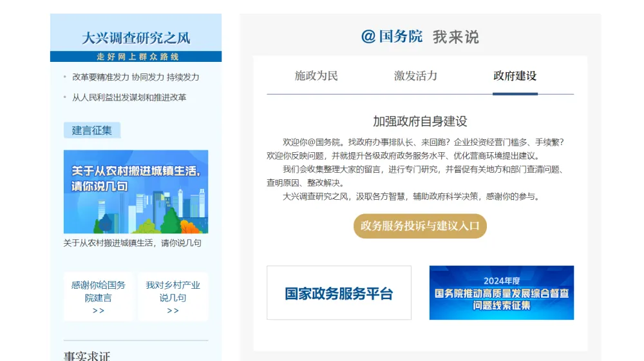The image size is (644, 361).
Task: Open the 国家政务服务平台 banner
Action: 339,293
